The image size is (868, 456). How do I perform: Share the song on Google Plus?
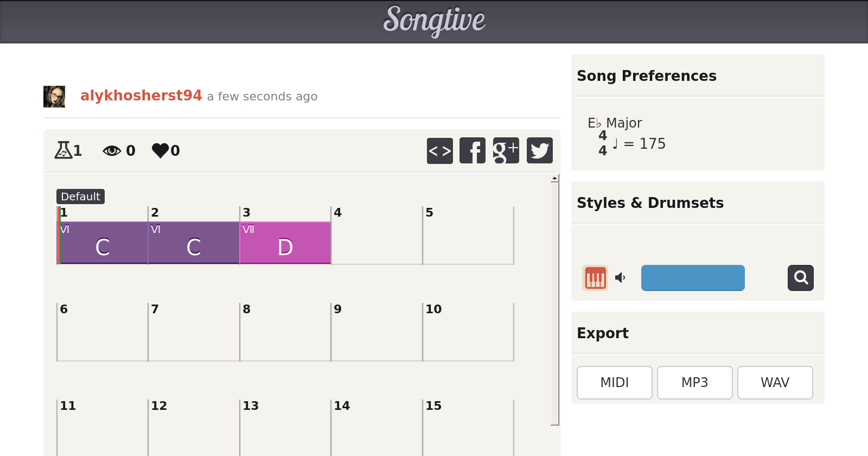pos(506,150)
